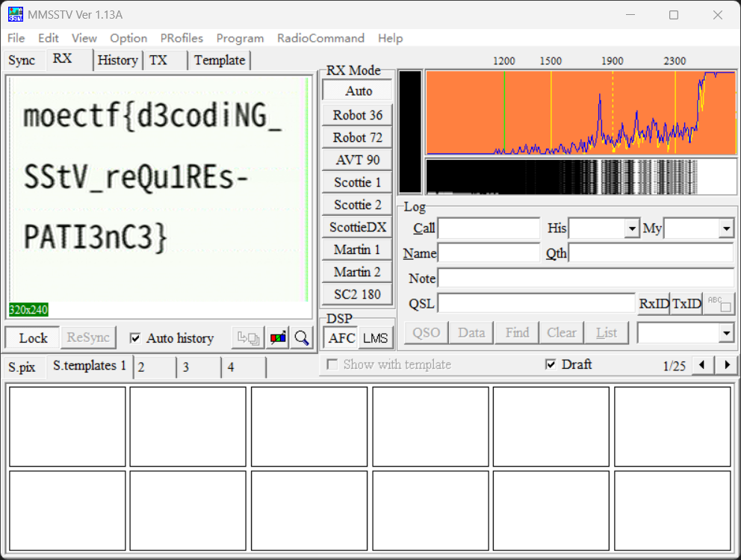Click the greyed-out copy image icon
The height and width of the screenshot is (560, 741).
tap(248, 338)
